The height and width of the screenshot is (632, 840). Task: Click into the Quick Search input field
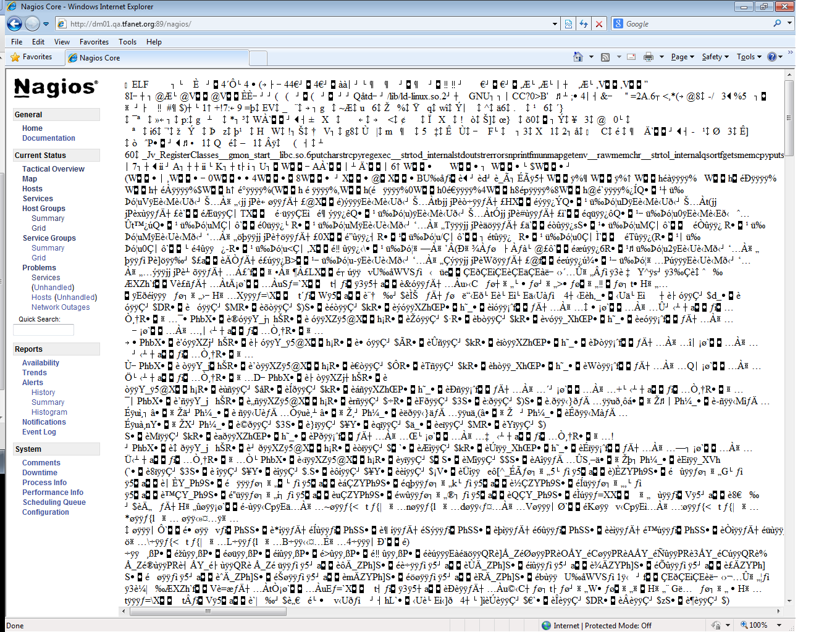[43, 330]
